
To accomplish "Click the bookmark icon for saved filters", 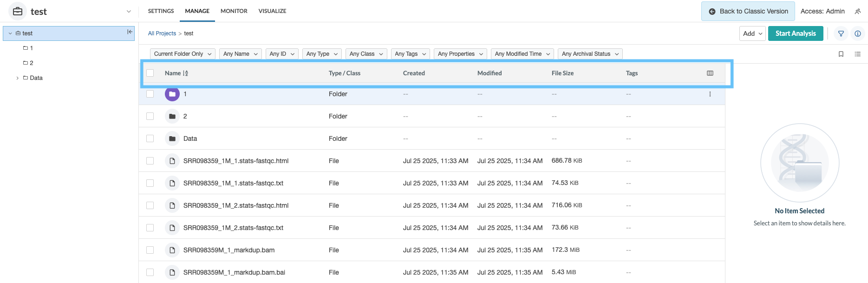I will tap(841, 54).
